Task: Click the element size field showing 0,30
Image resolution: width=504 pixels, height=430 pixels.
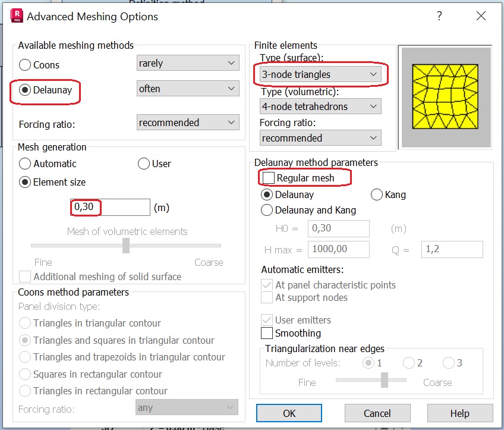Action: [x=111, y=208]
